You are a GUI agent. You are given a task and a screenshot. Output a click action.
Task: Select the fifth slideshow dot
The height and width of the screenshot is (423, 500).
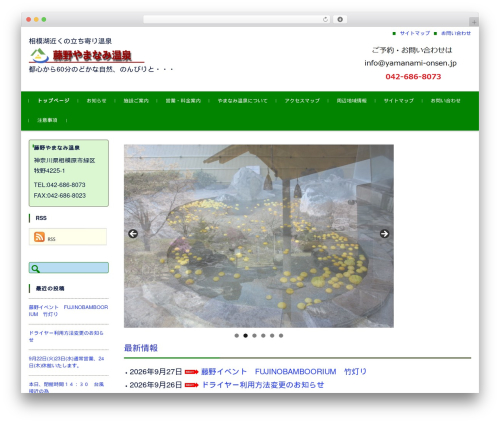click(x=272, y=336)
